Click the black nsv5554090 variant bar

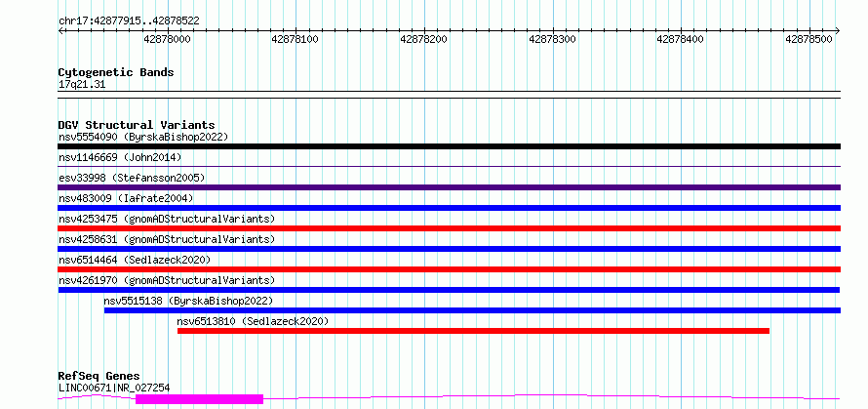pyautogui.click(x=450, y=146)
